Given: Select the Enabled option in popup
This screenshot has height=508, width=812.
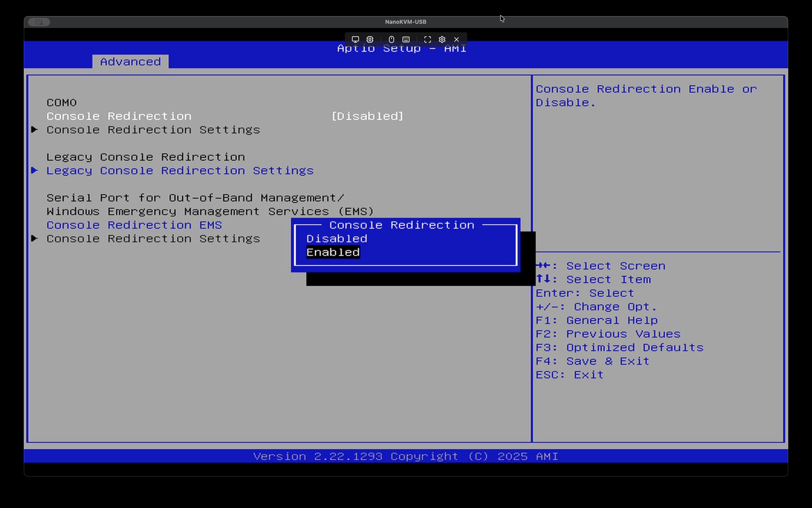Looking at the screenshot, I should tap(333, 252).
